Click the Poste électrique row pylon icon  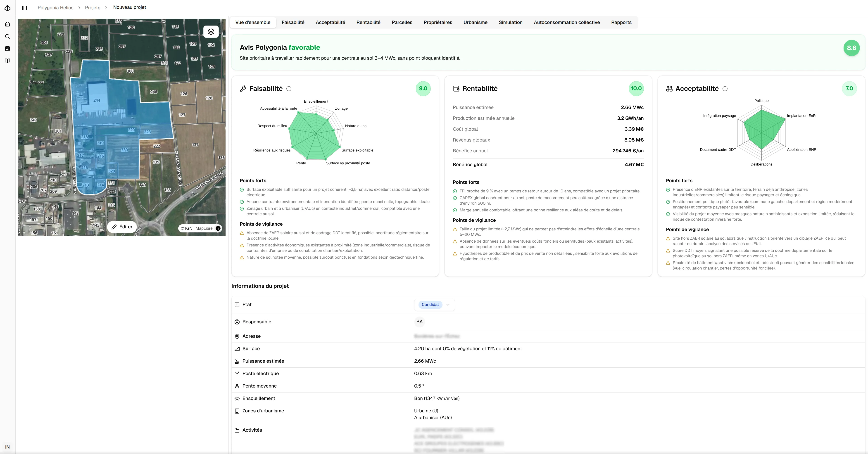tap(237, 374)
